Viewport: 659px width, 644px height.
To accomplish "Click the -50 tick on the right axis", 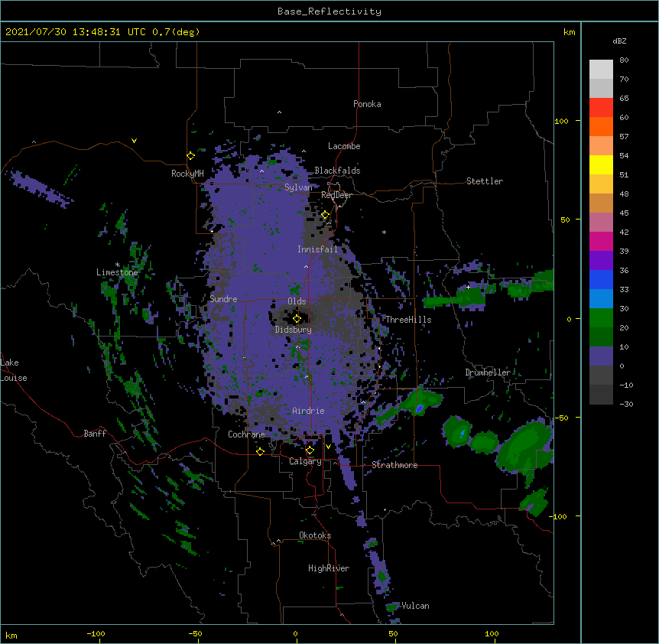I will pyautogui.click(x=561, y=418).
